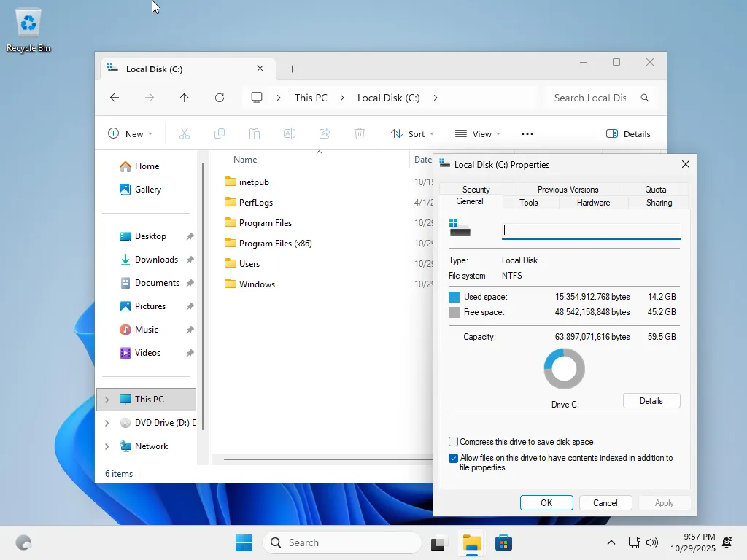The width and height of the screenshot is (747, 560).
Task: Open the Sort dropdown
Action: click(x=413, y=133)
